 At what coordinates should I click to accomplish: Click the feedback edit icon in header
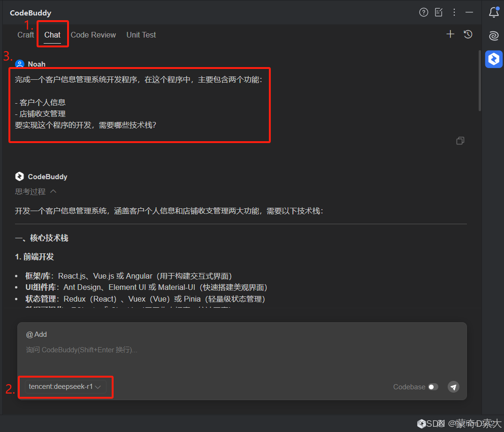[439, 12]
